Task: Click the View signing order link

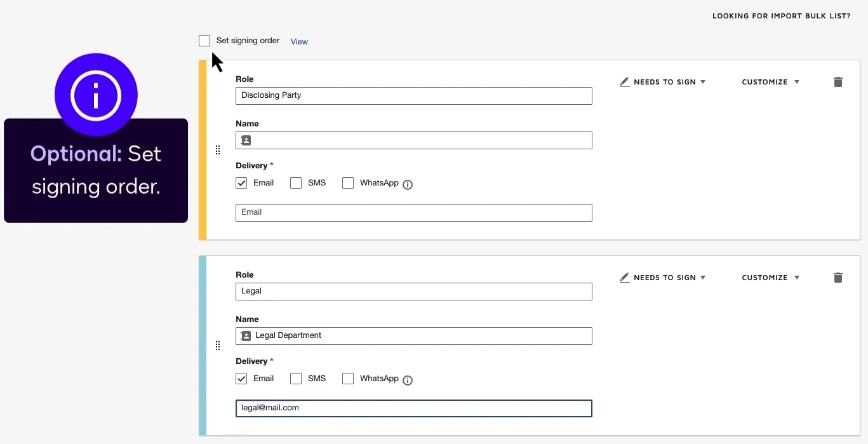Action: coord(299,42)
